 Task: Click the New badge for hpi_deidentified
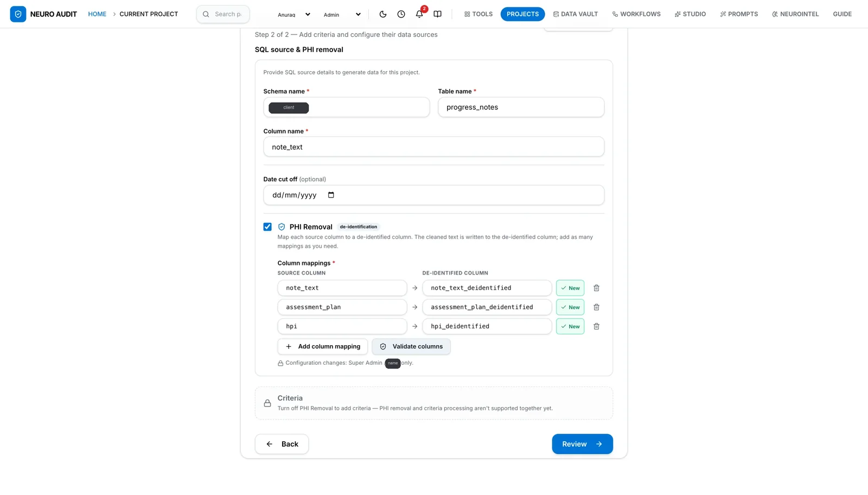[570, 326]
